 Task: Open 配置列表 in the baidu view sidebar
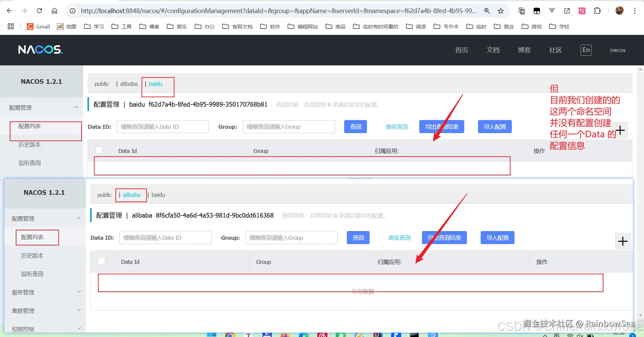click(x=30, y=126)
